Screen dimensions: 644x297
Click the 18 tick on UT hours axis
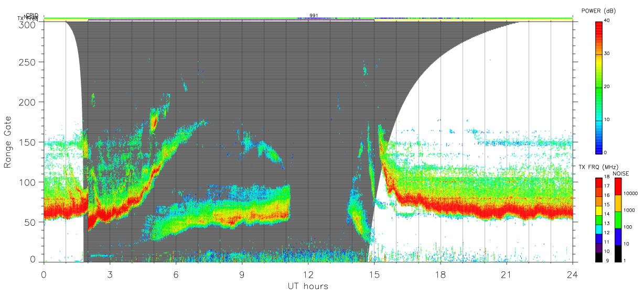point(441,274)
